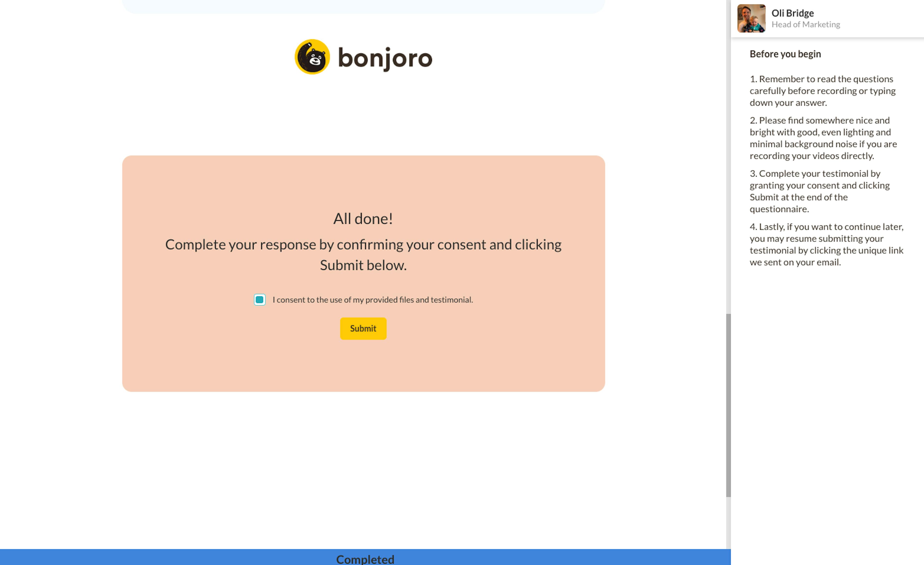Tick the consent to testimonial use checkbox
This screenshot has width=924, height=565.
pos(259,300)
